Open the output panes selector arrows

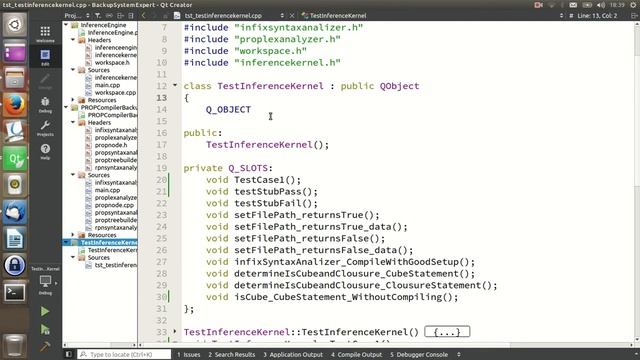[x=459, y=355]
